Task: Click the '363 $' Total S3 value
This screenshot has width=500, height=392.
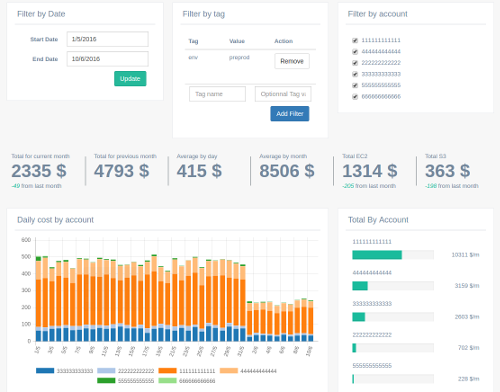Action: coord(448,171)
